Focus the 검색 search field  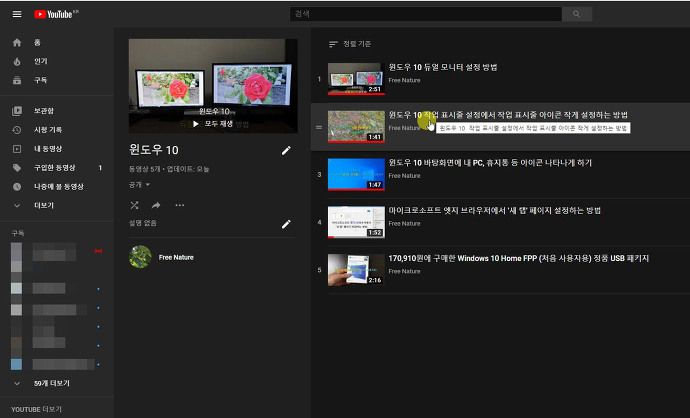426,14
